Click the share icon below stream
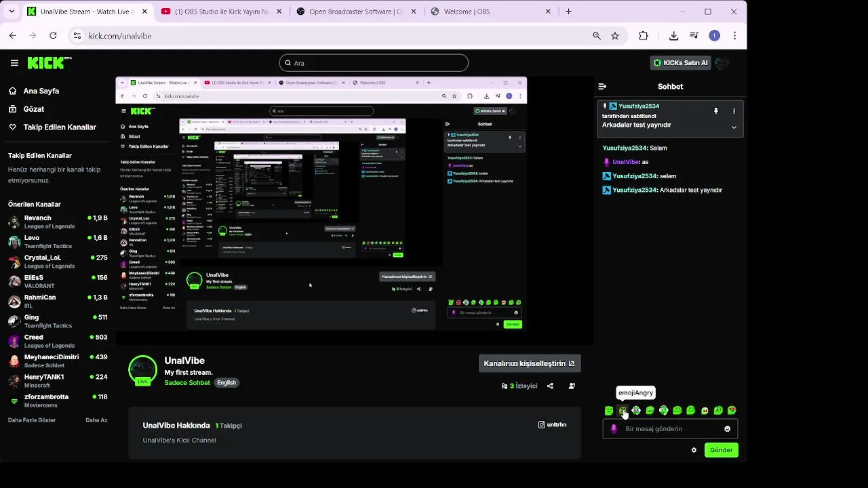 click(550, 386)
